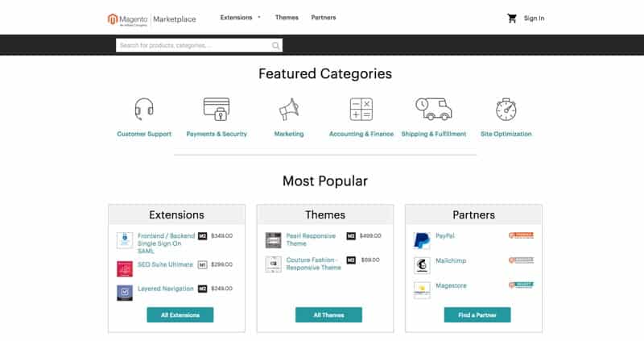Open the Site Optimization category link
This screenshot has height=341, width=644.
point(506,134)
